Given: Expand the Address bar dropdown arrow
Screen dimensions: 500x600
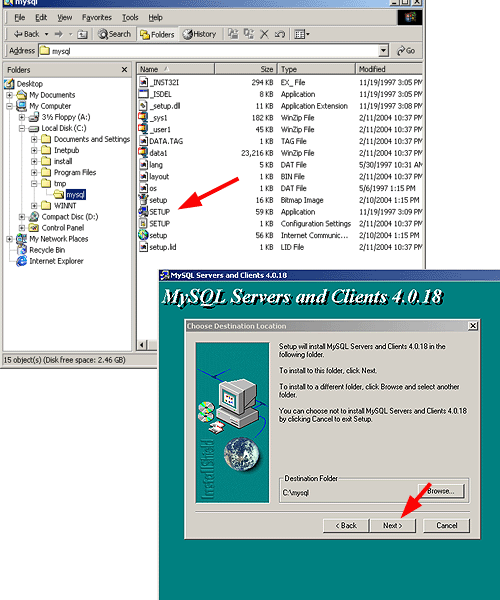Looking at the screenshot, I should coord(383,51).
